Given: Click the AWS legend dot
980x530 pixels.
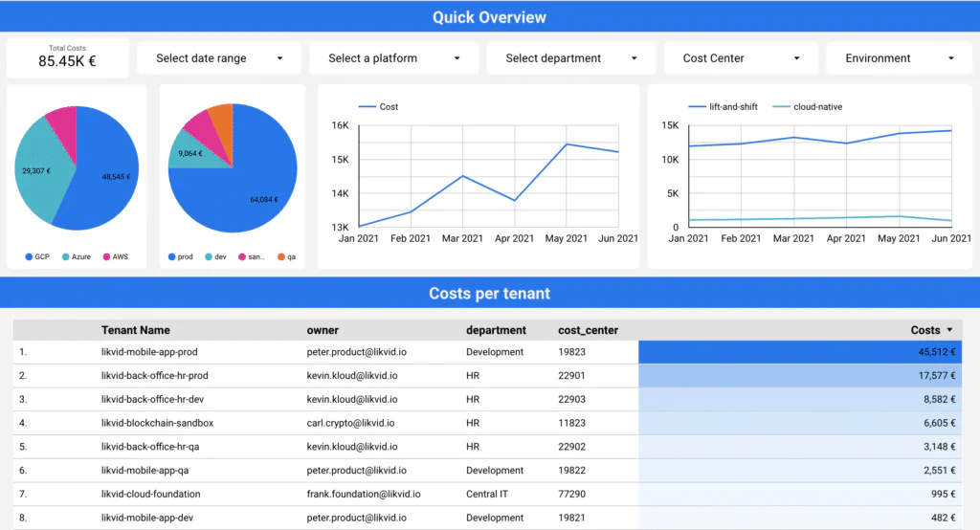Looking at the screenshot, I should [x=106, y=257].
